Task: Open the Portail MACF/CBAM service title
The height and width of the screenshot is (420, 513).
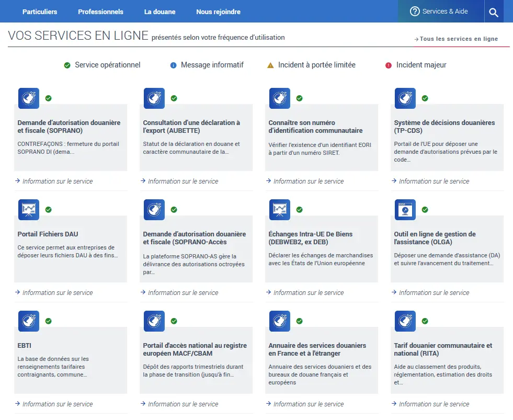Action: (x=195, y=349)
